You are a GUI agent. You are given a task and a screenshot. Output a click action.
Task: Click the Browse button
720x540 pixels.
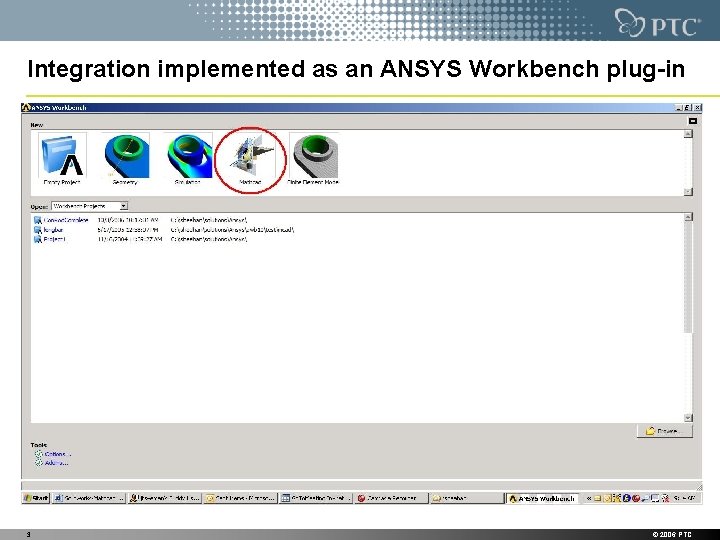[664, 431]
